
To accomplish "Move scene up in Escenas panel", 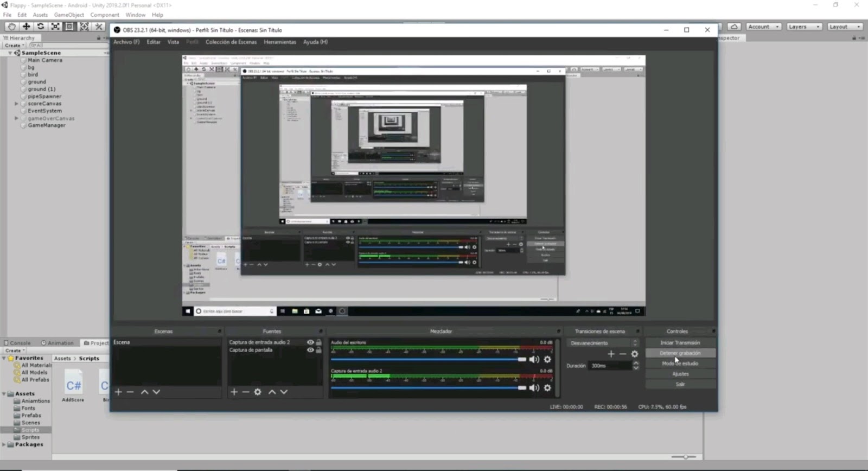I will [144, 392].
